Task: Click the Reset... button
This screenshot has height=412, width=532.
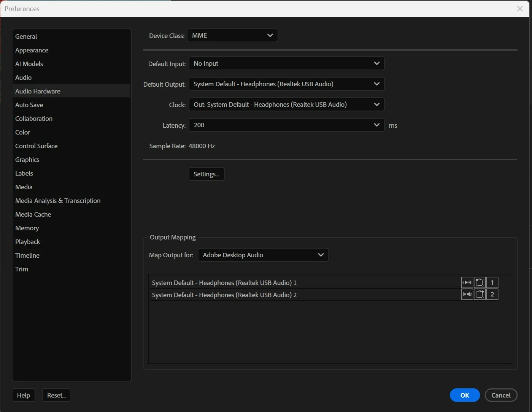Action: click(56, 395)
